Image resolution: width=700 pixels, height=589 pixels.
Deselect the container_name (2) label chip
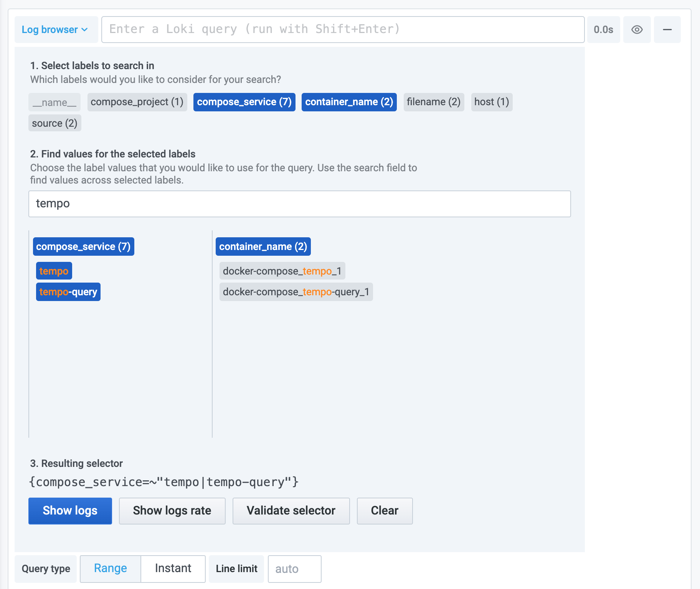click(349, 102)
